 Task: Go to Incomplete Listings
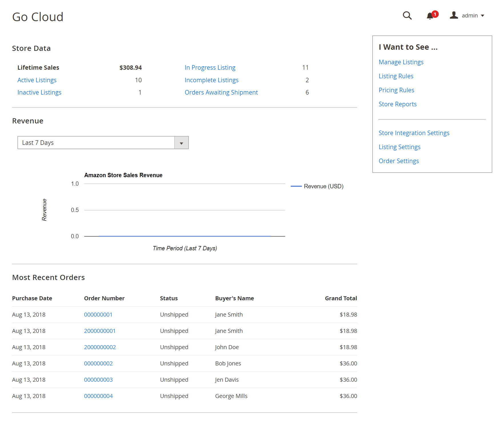coord(211,80)
